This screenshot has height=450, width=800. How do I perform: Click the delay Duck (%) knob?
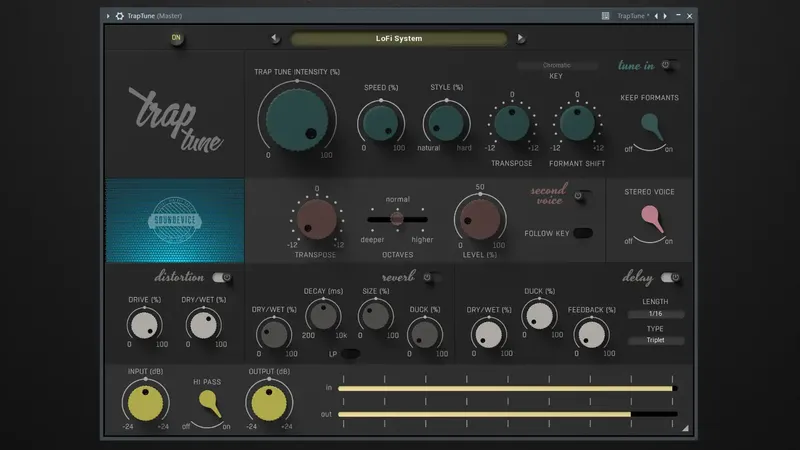point(539,316)
